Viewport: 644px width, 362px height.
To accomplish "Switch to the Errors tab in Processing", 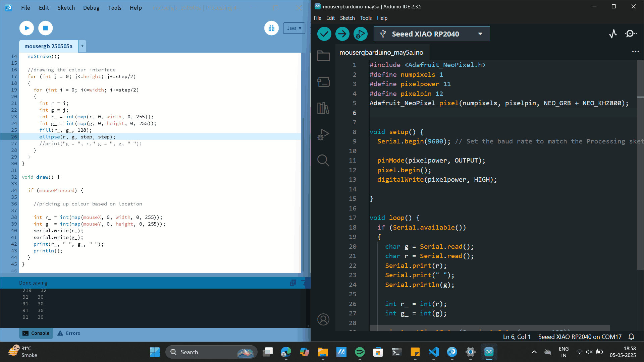I will [69, 333].
